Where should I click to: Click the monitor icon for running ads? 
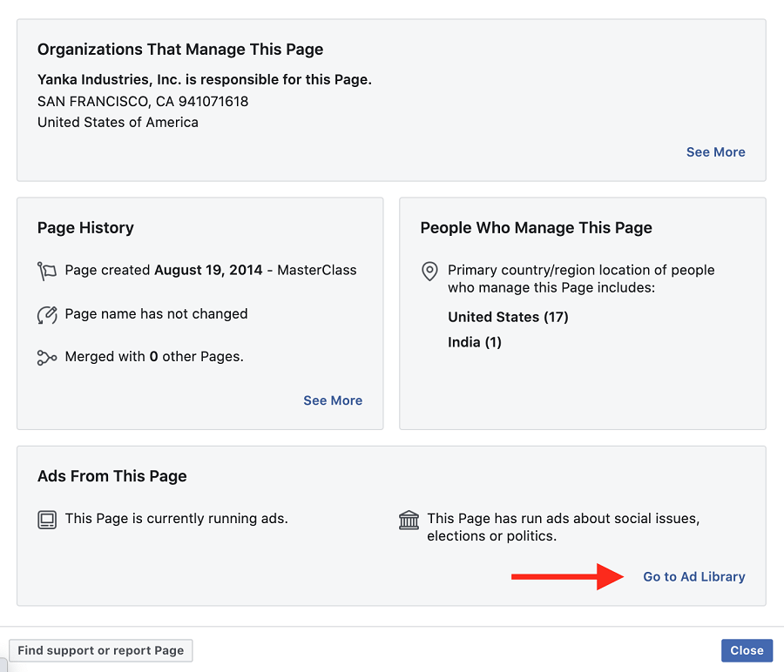pos(47,520)
